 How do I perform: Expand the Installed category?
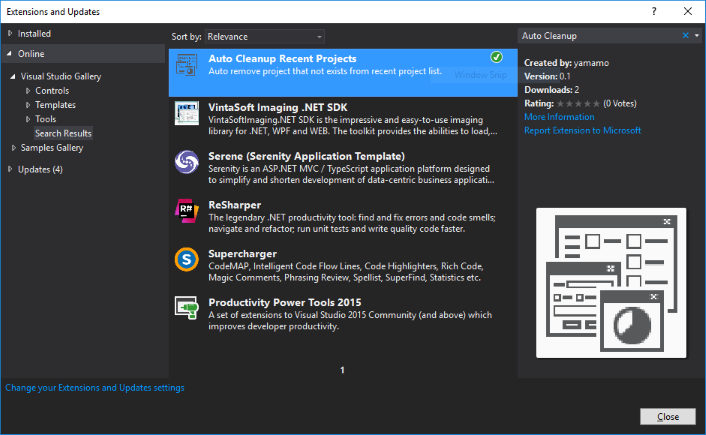click(10, 33)
